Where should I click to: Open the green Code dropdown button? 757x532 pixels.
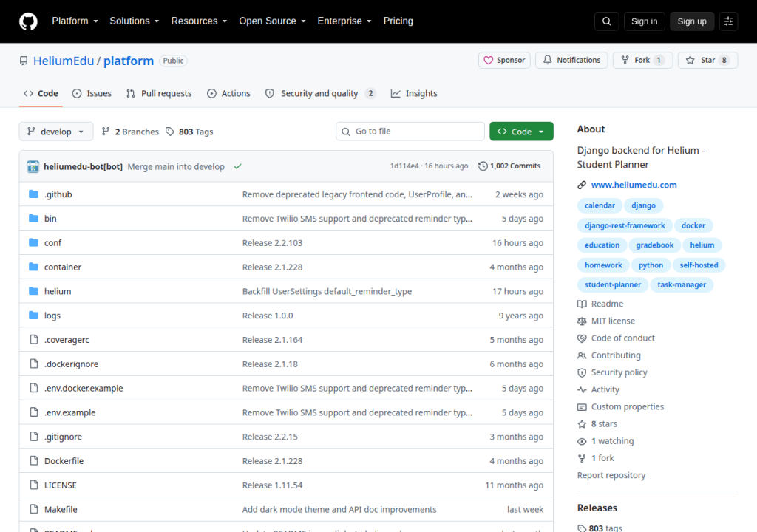point(521,132)
